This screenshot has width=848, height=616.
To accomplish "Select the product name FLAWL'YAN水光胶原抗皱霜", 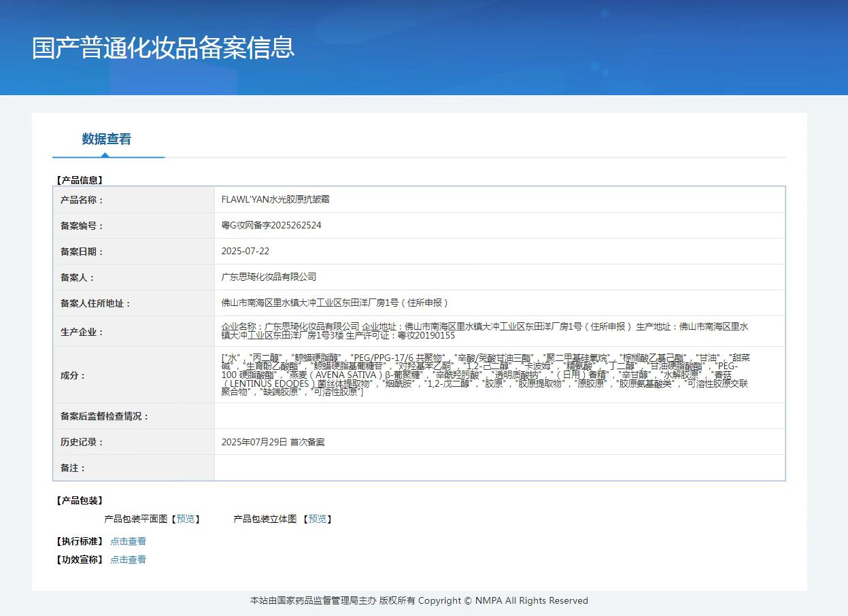I will 275,200.
